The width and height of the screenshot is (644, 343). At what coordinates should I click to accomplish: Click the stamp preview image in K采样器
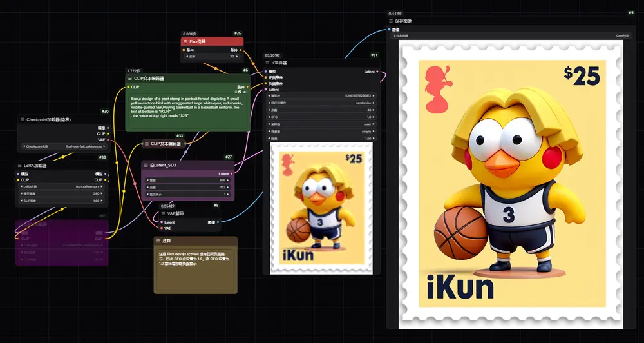click(321, 208)
